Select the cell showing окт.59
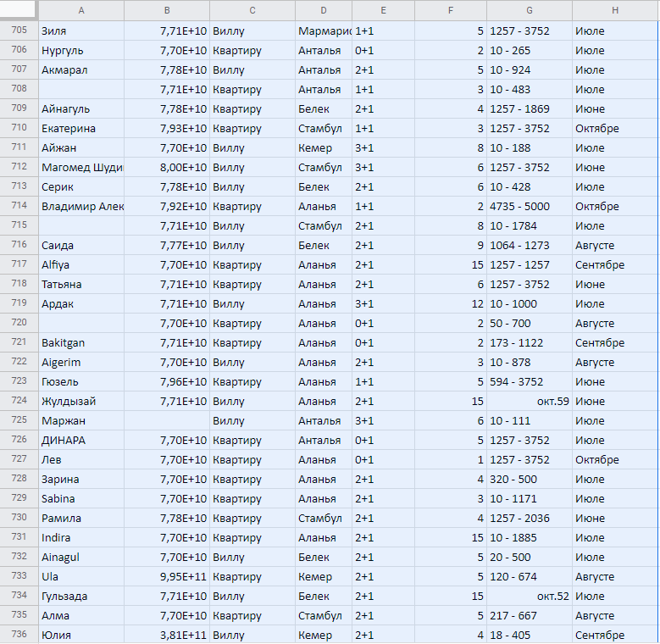Viewport: 660px width, 644px height. coord(529,401)
